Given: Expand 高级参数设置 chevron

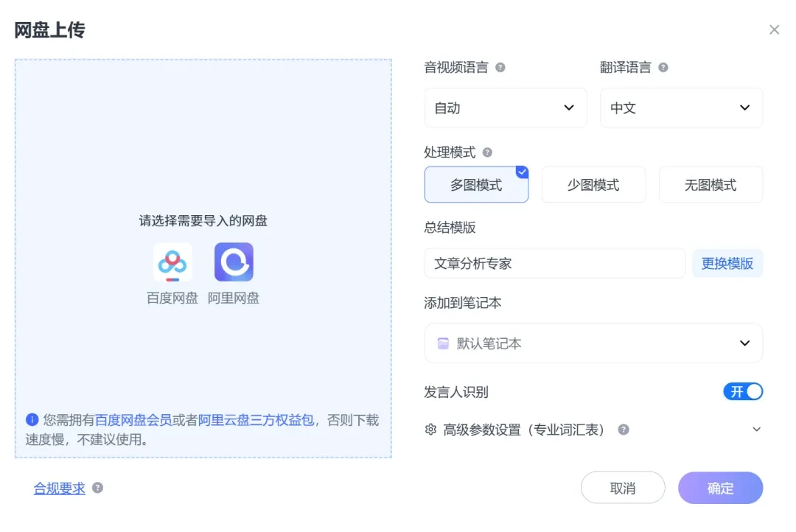Looking at the screenshot, I should tap(756, 430).
